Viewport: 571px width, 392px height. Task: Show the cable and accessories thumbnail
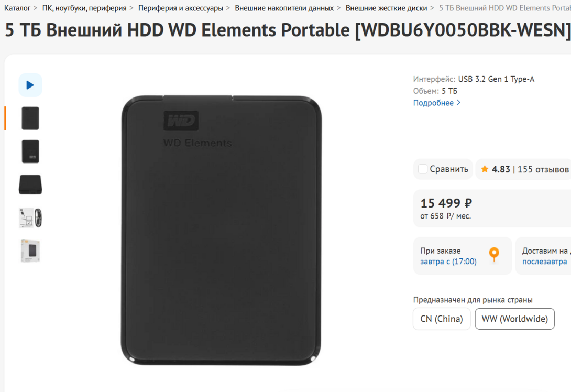(30, 217)
